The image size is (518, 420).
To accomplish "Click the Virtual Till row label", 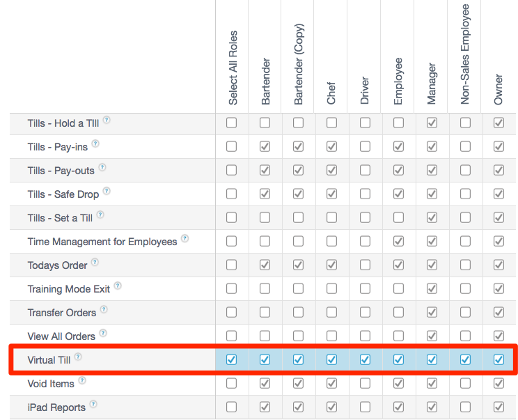I will (49, 360).
